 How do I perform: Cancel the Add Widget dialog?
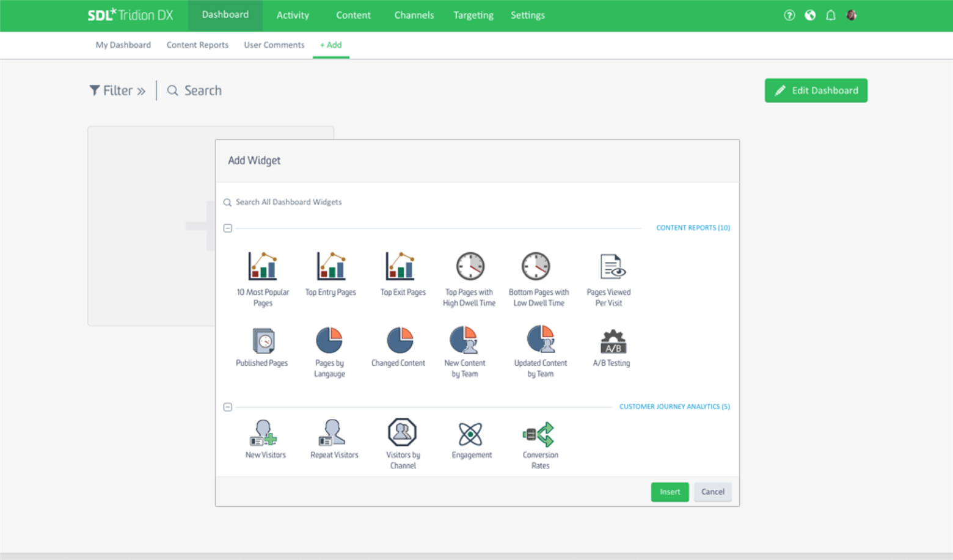pos(712,492)
